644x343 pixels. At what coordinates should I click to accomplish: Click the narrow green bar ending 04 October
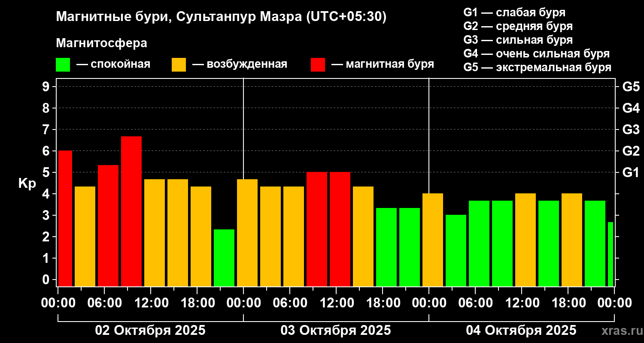[x=611, y=254]
